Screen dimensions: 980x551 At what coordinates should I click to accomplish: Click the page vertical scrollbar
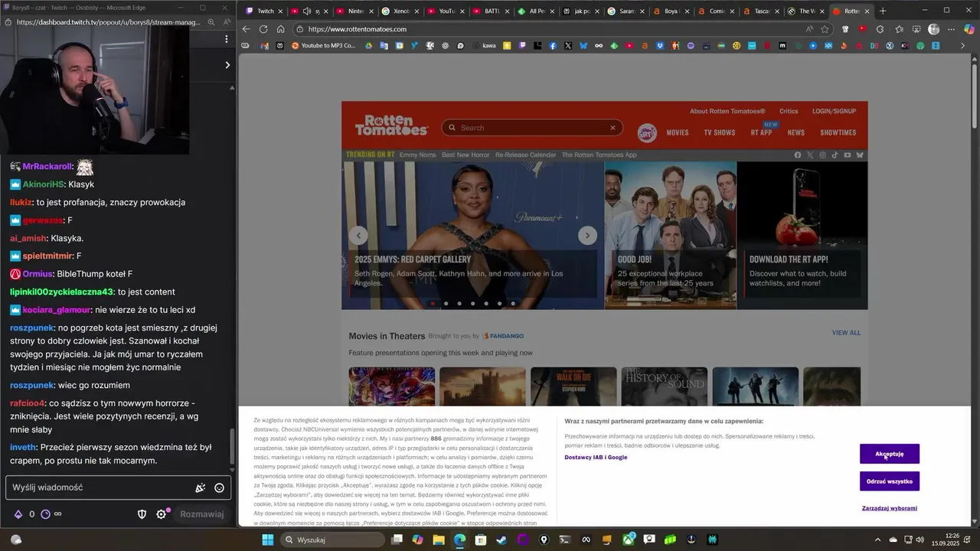975,96
